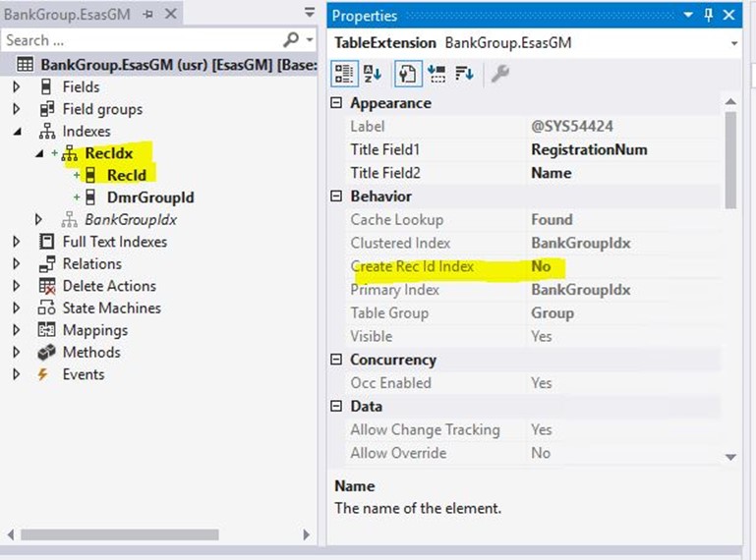Screen dimensions: 756x560
Task: Open the Properties window options arrow menu
Action: tap(688, 16)
